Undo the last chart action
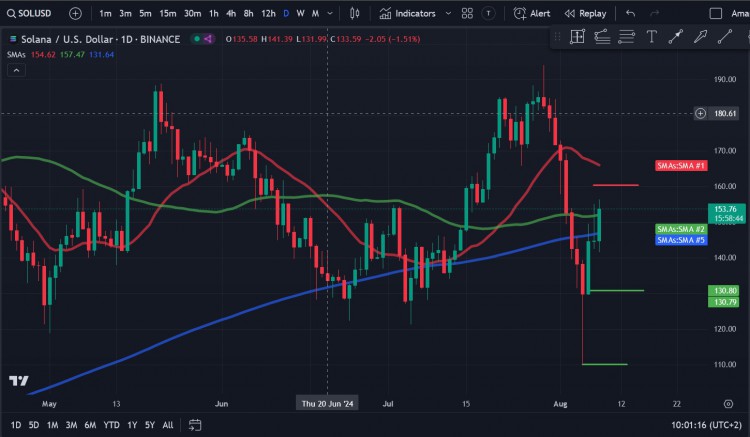 point(630,13)
